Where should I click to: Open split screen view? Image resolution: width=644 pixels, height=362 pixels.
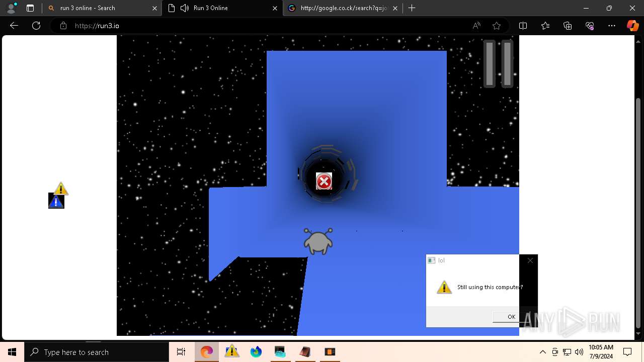click(523, 26)
